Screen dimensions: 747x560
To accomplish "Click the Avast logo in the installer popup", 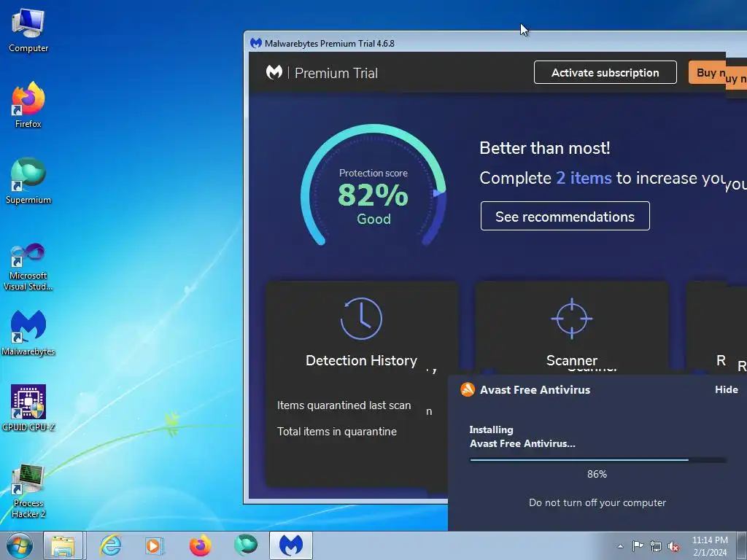I will coord(468,389).
